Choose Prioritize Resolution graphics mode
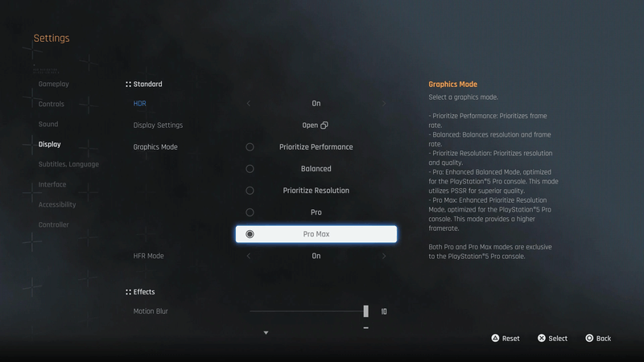Image resolution: width=644 pixels, height=362 pixels. pos(316,191)
